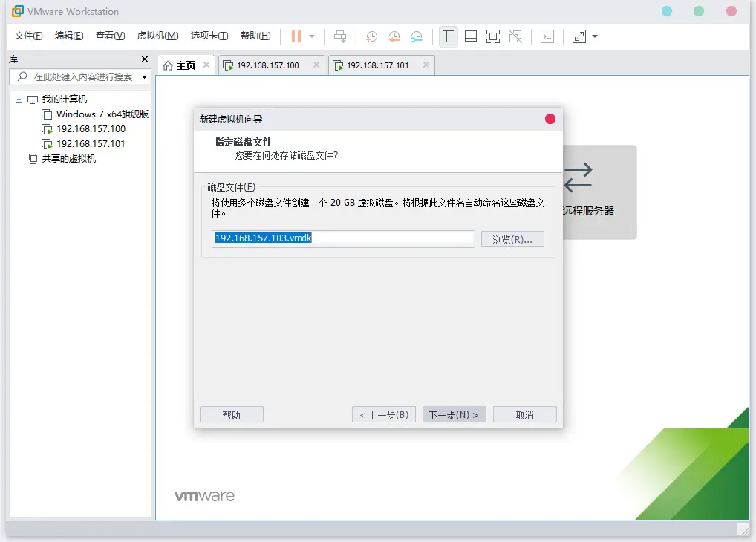Open the 帮助(H) menu
Image resolution: width=756 pixels, height=542 pixels.
coord(255,36)
